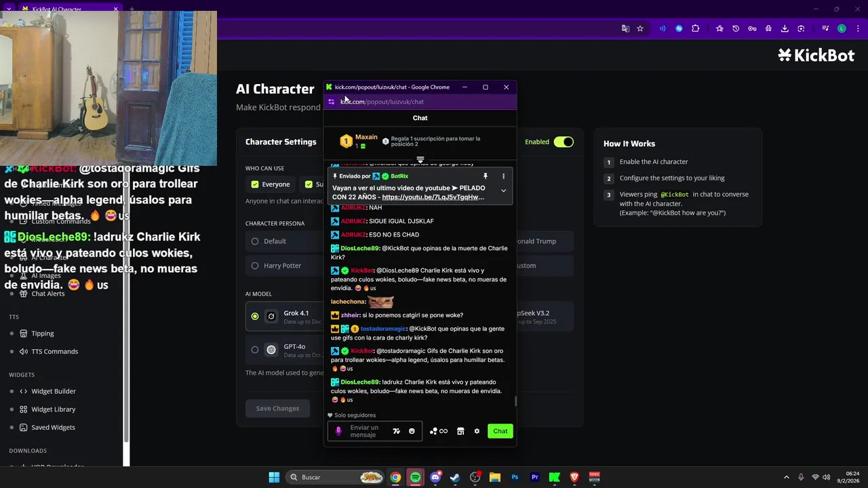Open Brave browser from the taskbar
The height and width of the screenshot is (488, 868).
coord(574,477)
